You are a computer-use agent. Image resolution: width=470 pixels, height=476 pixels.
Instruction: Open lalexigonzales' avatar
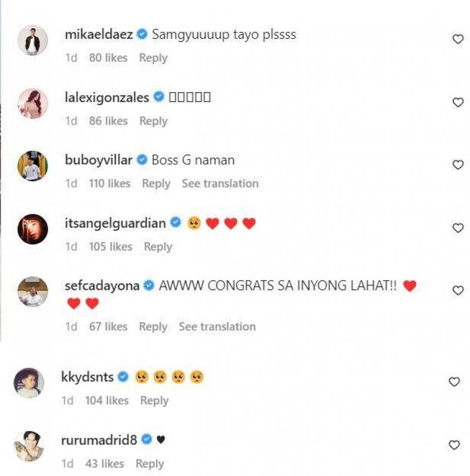[x=33, y=103]
